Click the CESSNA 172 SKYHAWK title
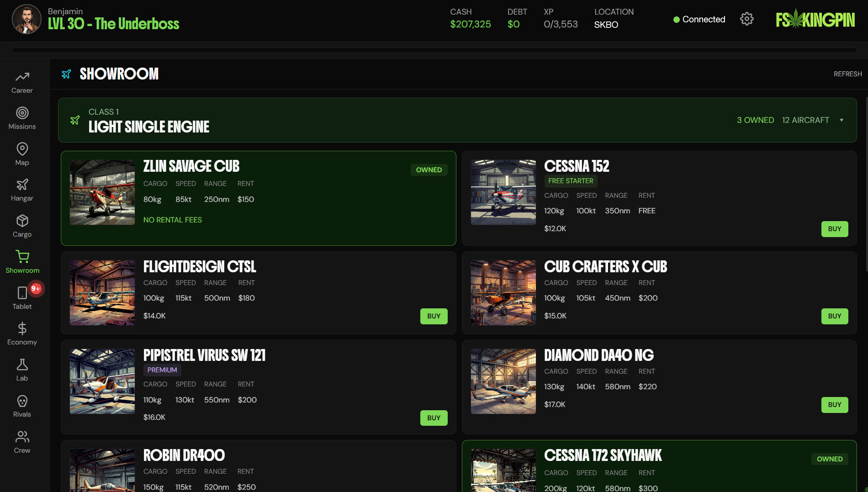This screenshot has height=492, width=868. 603,455
